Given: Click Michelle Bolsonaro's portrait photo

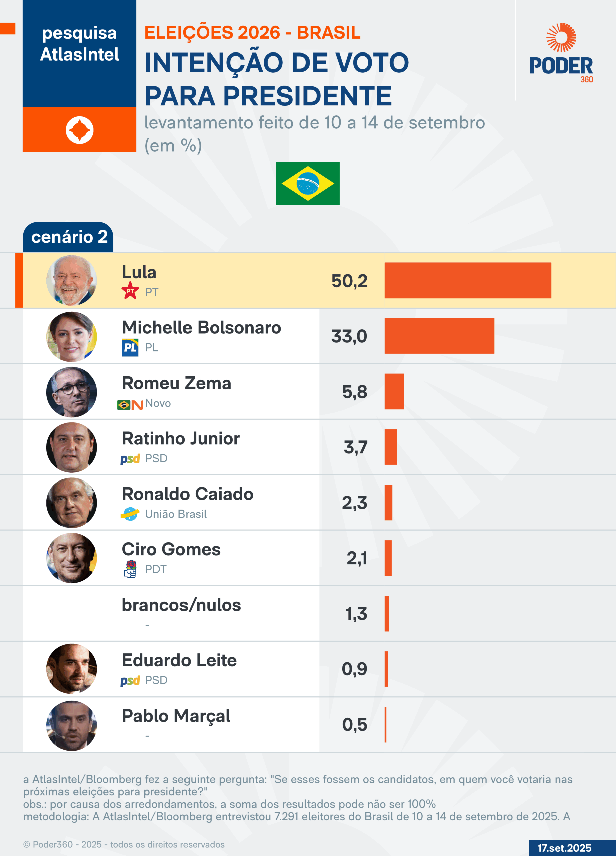Looking at the screenshot, I should tap(72, 336).
